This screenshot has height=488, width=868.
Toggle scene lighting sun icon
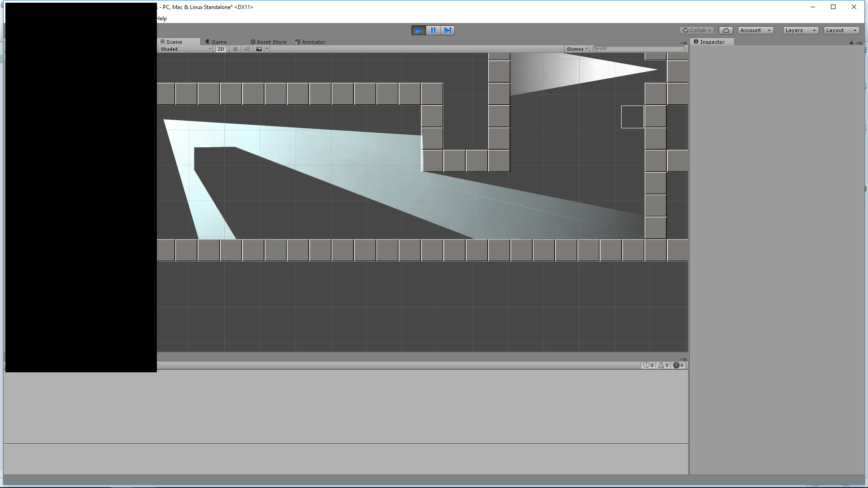(x=235, y=49)
